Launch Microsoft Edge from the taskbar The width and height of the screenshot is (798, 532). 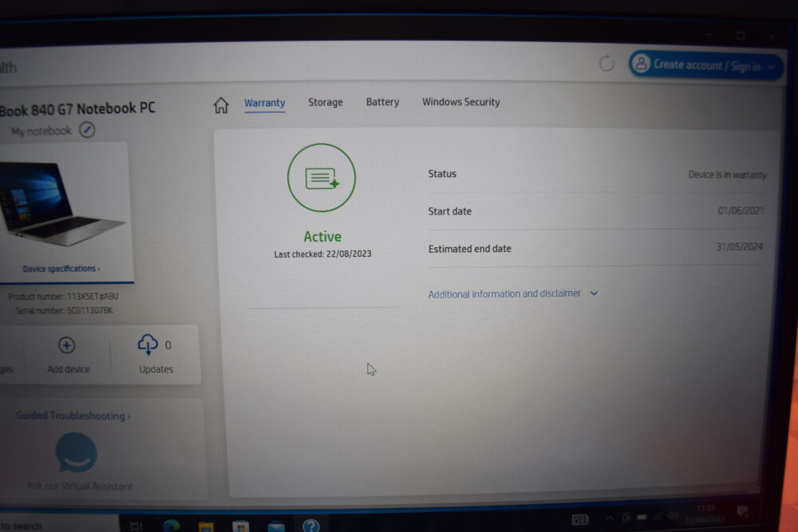(x=172, y=526)
